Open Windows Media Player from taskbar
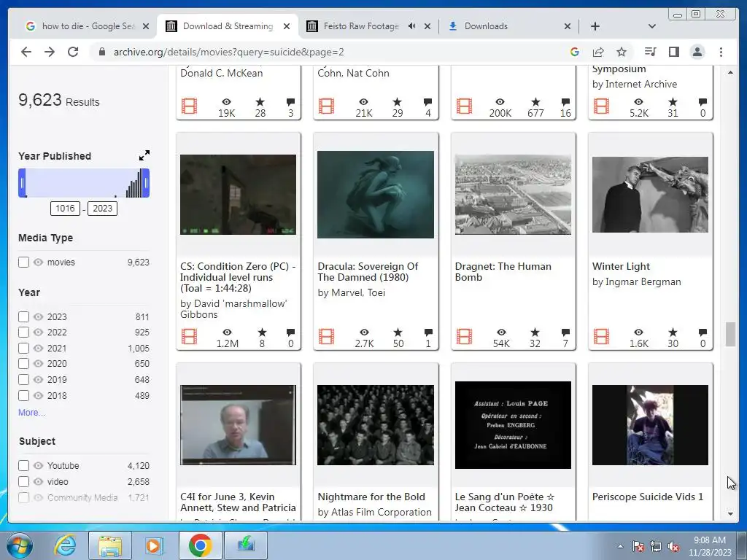The image size is (747, 560). click(153, 545)
